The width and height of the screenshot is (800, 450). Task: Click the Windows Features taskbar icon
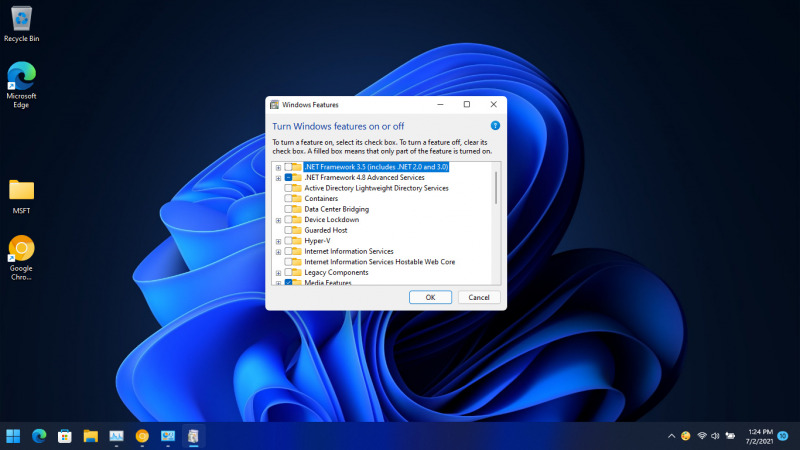point(193,436)
